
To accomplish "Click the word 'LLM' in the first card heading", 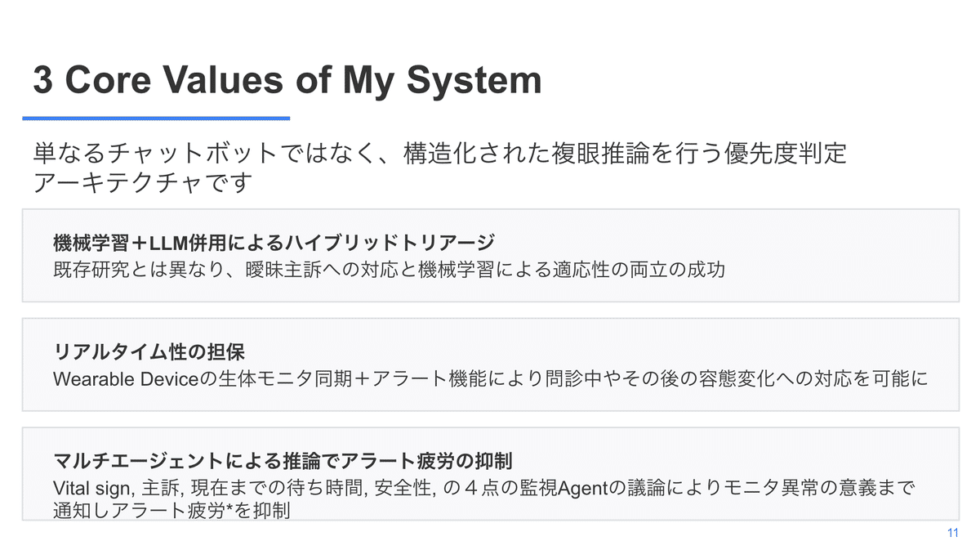I will pos(167,242).
